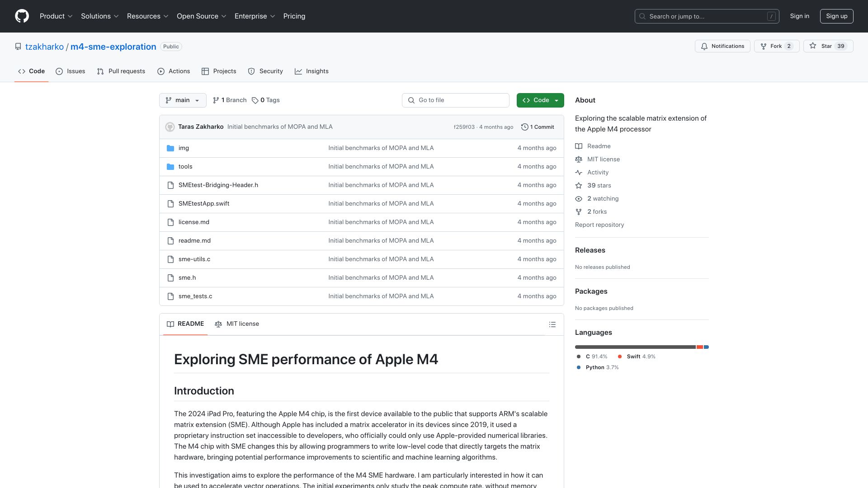Screen dimensions: 868x488
Task: Click the C language bar segment
Action: click(x=635, y=347)
